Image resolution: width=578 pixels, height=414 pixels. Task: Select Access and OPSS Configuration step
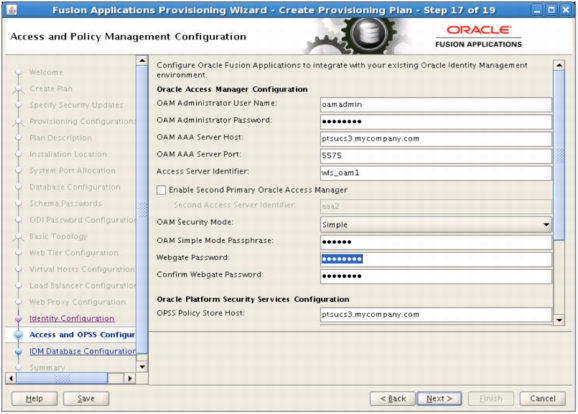[82, 334]
